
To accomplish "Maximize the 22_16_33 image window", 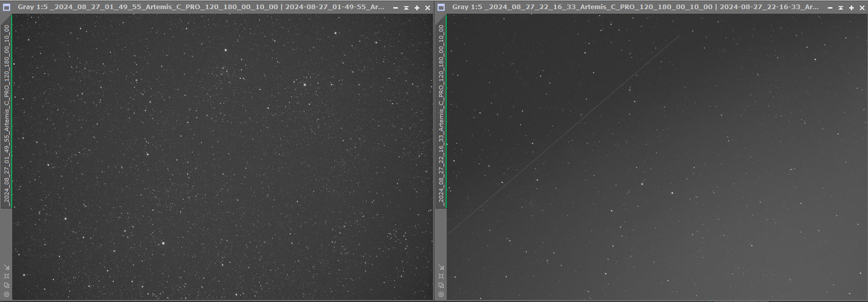I will (851, 8).
